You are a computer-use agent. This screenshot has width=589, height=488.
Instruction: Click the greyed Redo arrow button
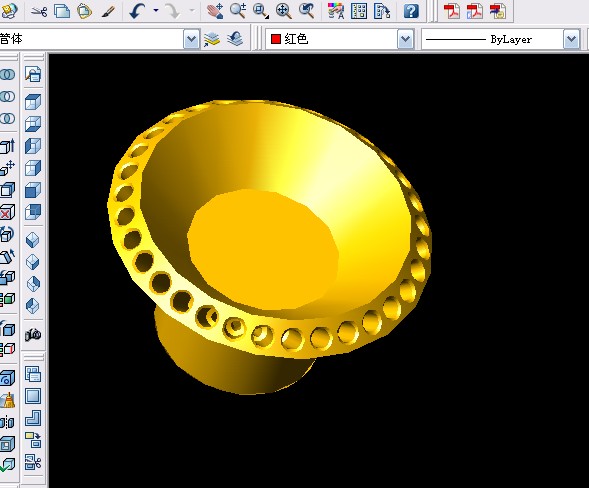[x=172, y=11]
